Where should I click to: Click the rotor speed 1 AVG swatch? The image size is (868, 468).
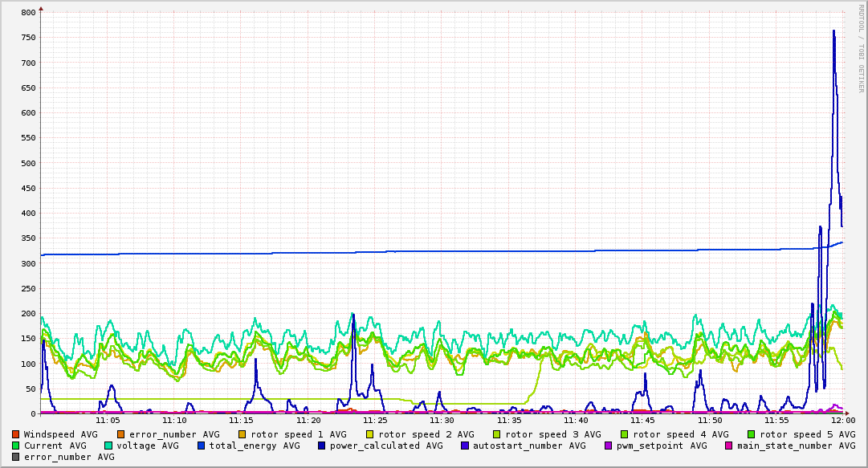(x=242, y=435)
